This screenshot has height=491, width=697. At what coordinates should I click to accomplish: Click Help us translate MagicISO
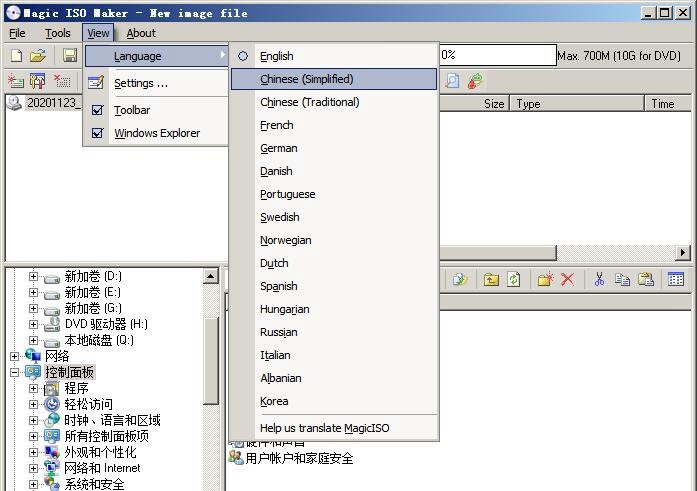pos(334,428)
